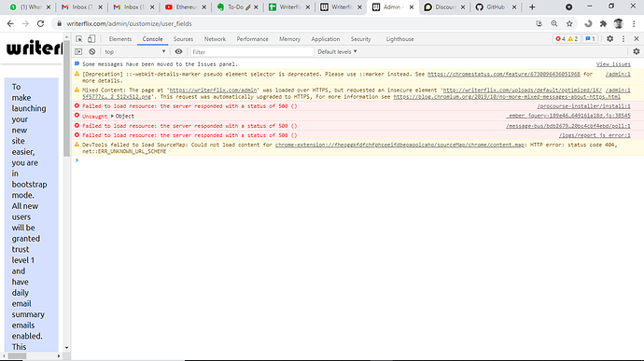Show the console sidebar

[78, 51]
